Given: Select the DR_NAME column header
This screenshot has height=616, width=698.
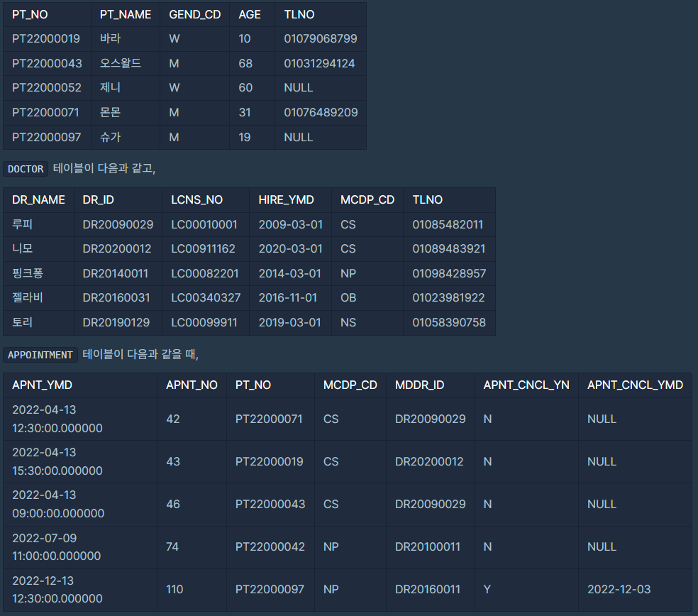Looking at the screenshot, I should (39, 200).
